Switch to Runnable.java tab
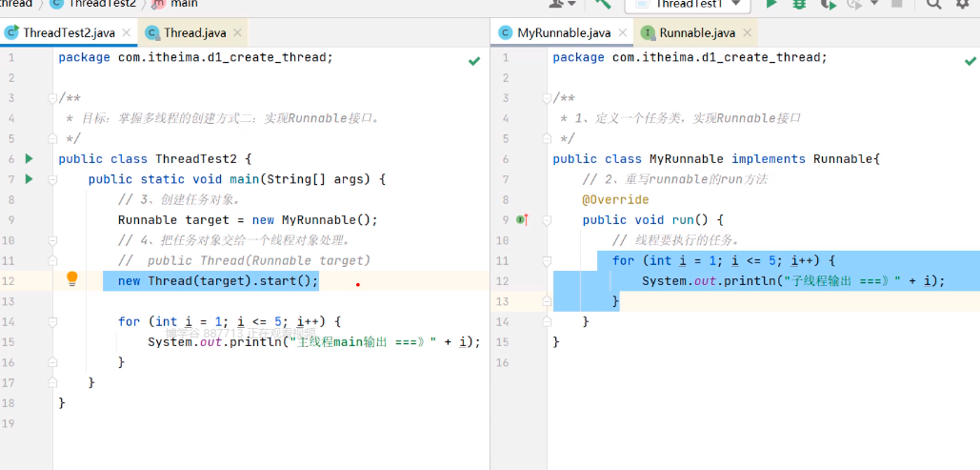Screen dimensions: 980x470 coord(697,33)
